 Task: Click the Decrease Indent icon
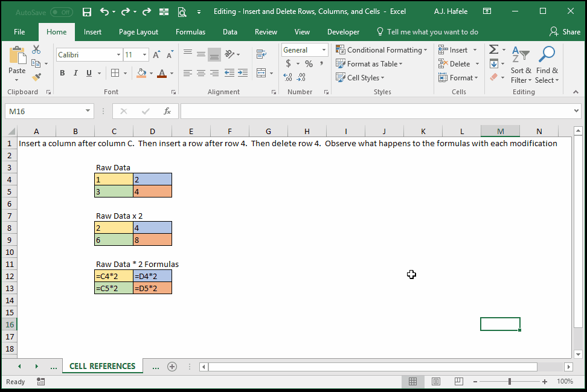[229, 73]
